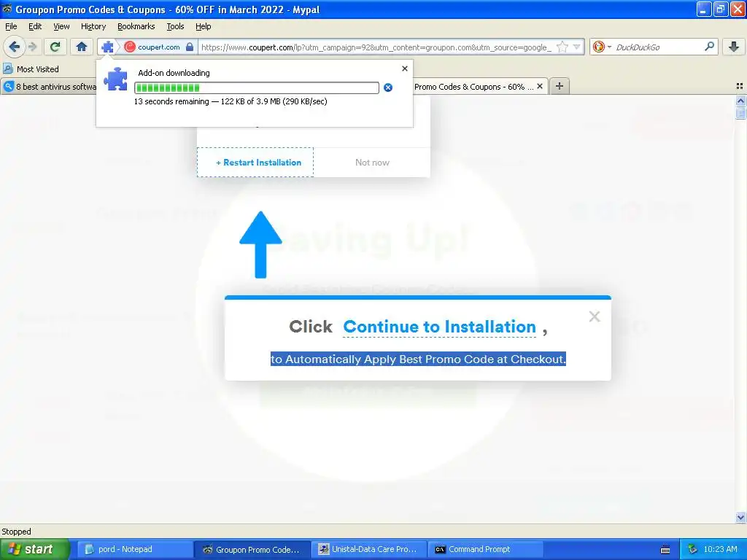Switch to Unistal-Data Care Pro taskbar item
The image size is (747, 560).
pyautogui.click(x=368, y=549)
